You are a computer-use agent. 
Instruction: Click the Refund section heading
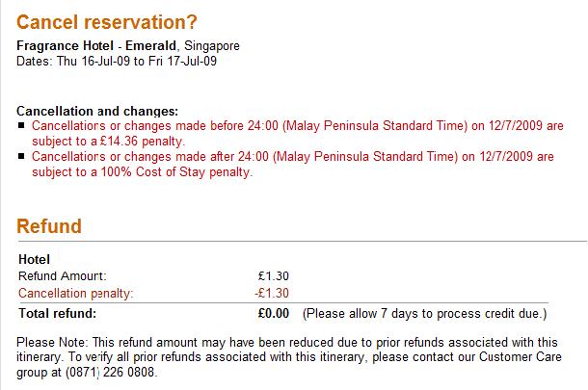(x=49, y=226)
